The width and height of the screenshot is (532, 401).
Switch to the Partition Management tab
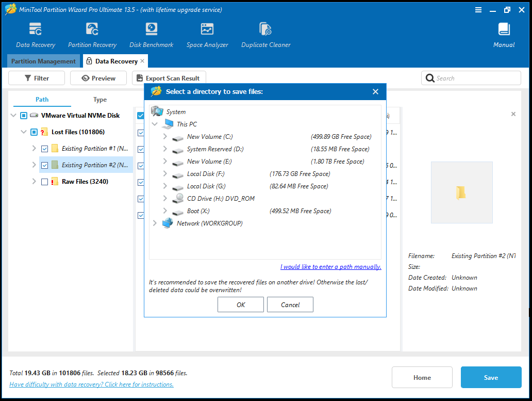coord(43,61)
